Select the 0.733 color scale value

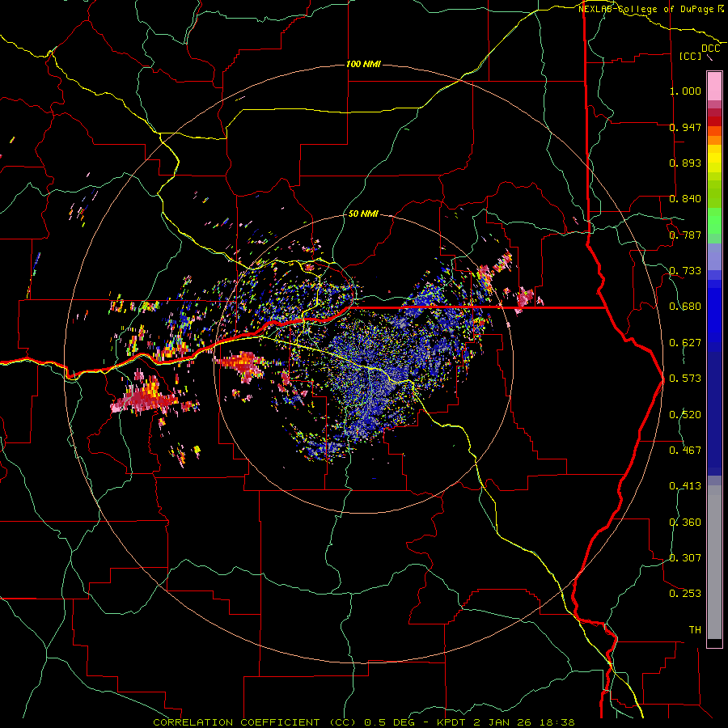(685, 271)
